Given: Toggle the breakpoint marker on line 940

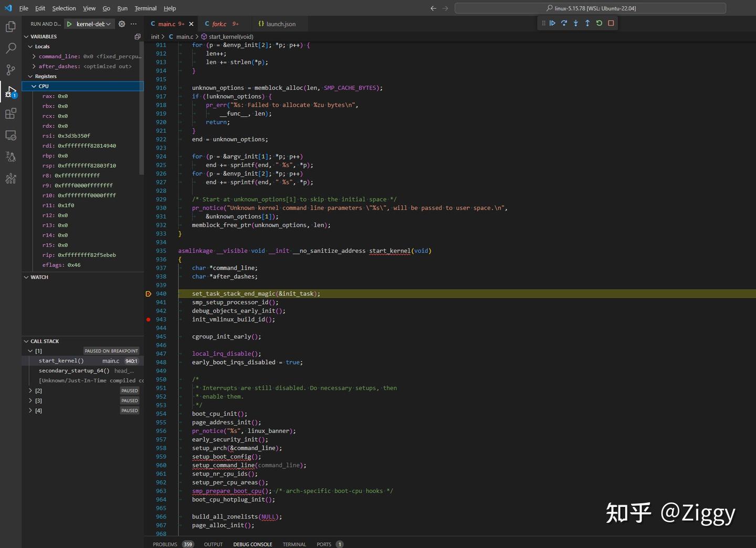Looking at the screenshot, I should (x=148, y=294).
